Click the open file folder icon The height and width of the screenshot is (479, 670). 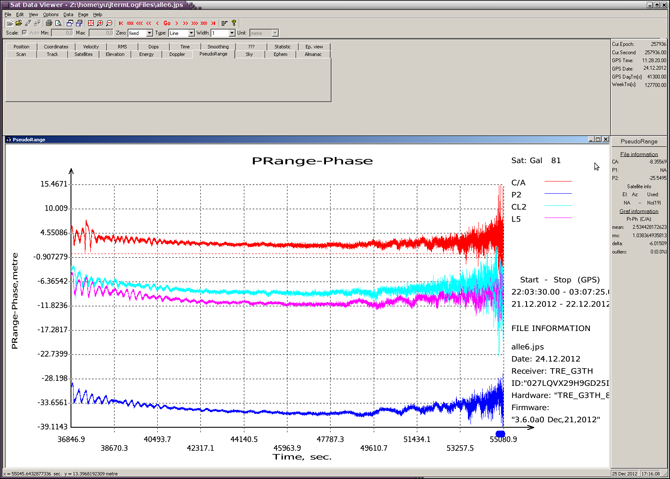point(9,23)
